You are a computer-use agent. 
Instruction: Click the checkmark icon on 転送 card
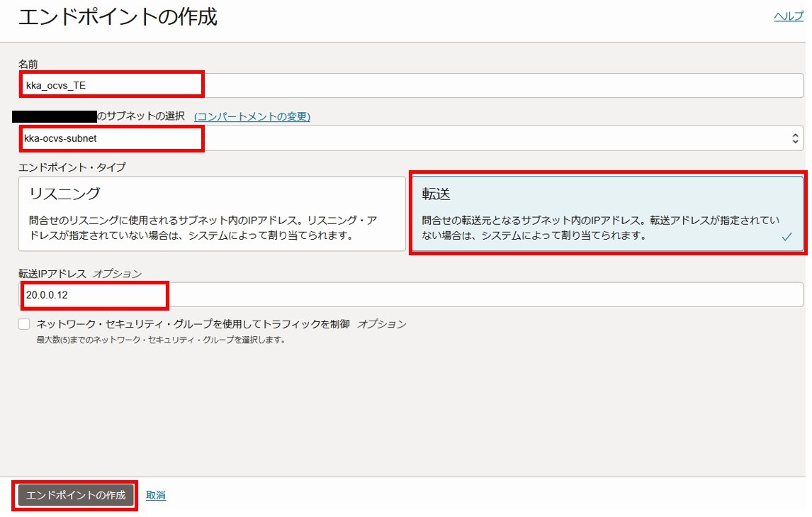786,238
